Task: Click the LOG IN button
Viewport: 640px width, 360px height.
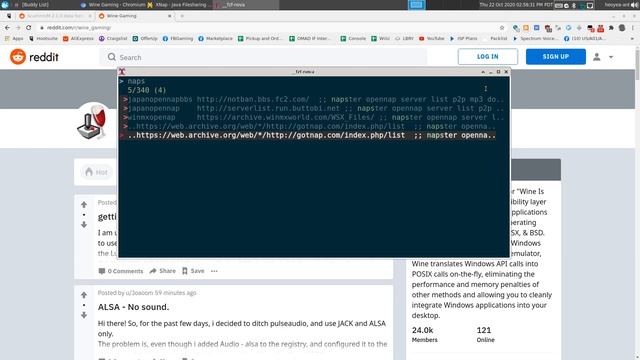Action: 488,57
